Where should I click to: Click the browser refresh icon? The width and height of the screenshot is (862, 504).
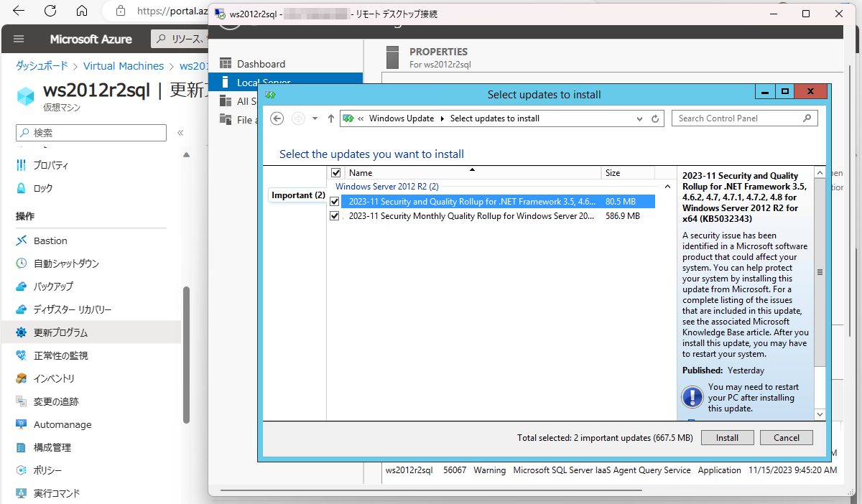click(48, 11)
